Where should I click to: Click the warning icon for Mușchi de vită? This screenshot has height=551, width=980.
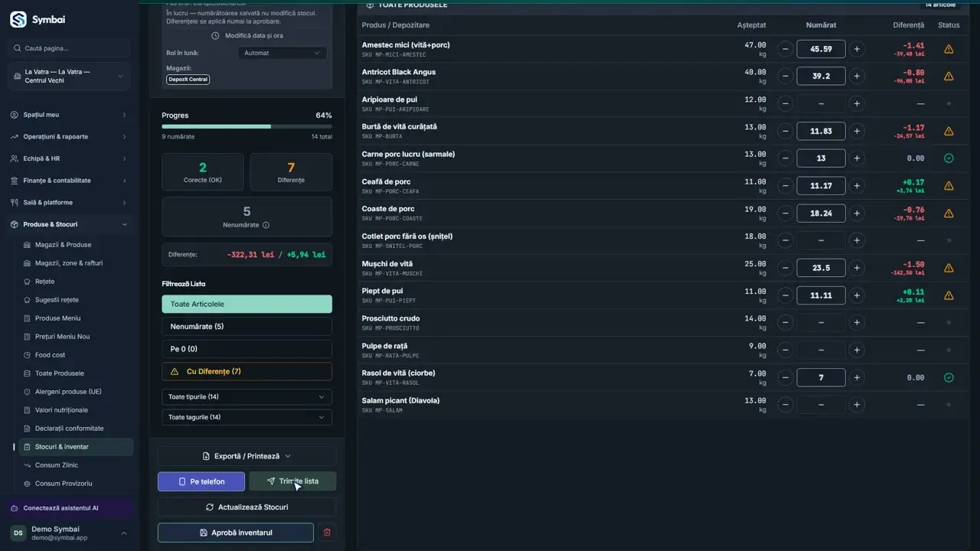point(949,268)
